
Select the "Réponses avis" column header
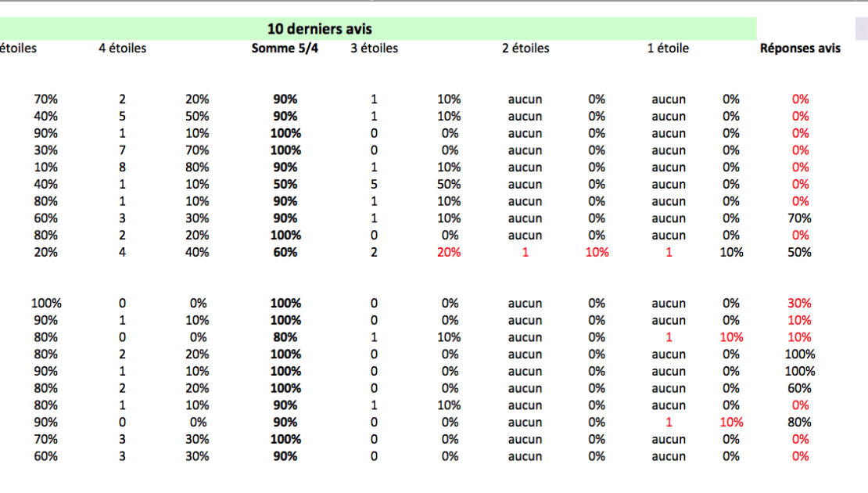click(x=800, y=49)
